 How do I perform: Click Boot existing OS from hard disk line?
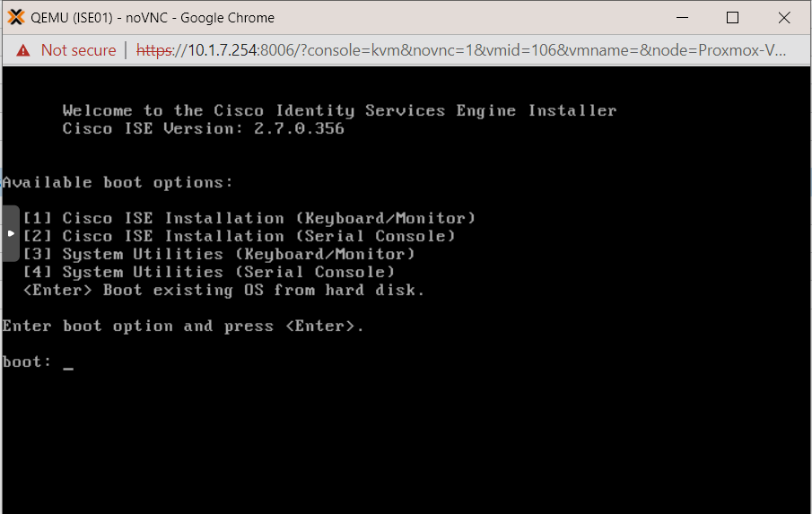(x=223, y=290)
